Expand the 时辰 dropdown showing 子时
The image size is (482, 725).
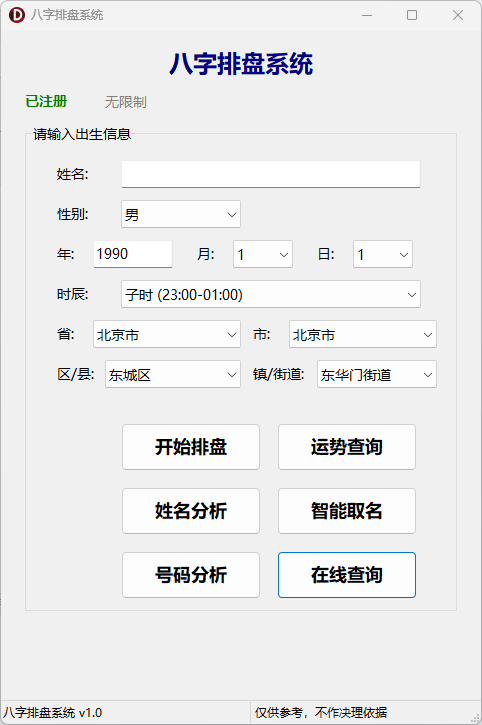coord(271,294)
